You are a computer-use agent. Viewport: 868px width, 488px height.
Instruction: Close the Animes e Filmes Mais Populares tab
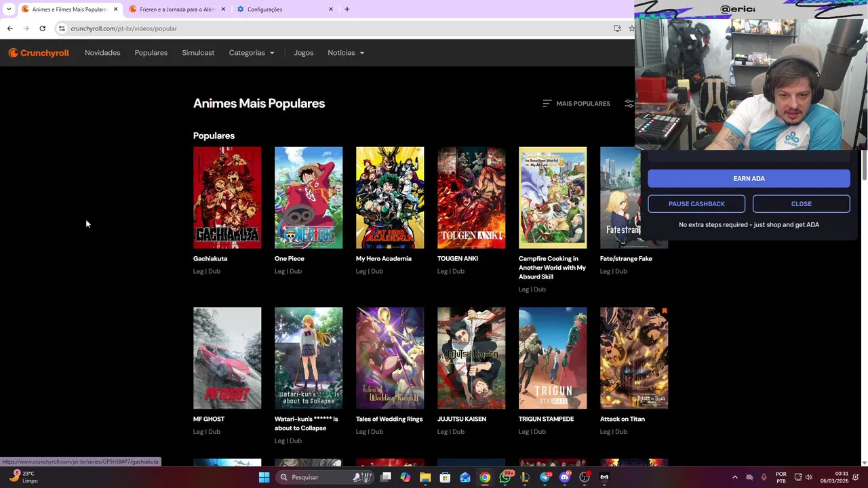(115, 9)
